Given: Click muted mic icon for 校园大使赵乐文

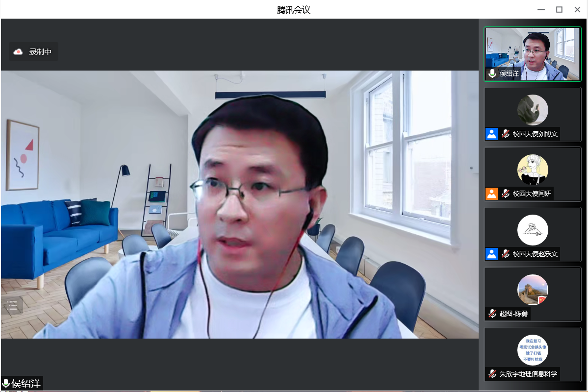Looking at the screenshot, I should tap(505, 254).
